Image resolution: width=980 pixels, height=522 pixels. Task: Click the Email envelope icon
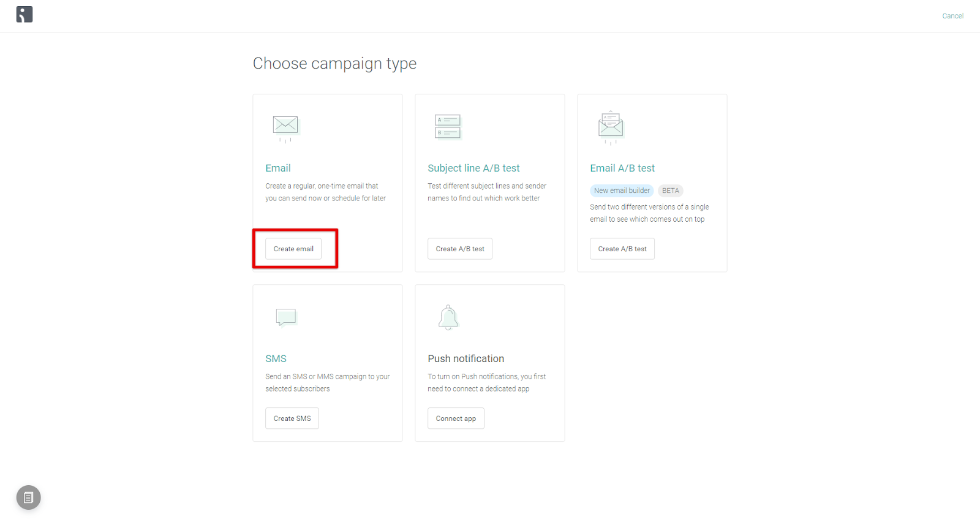click(x=285, y=126)
